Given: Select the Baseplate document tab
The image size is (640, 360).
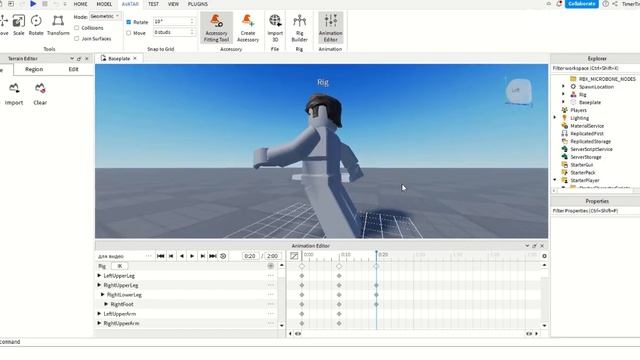Looking at the screenshot, I should click(118, 58).
